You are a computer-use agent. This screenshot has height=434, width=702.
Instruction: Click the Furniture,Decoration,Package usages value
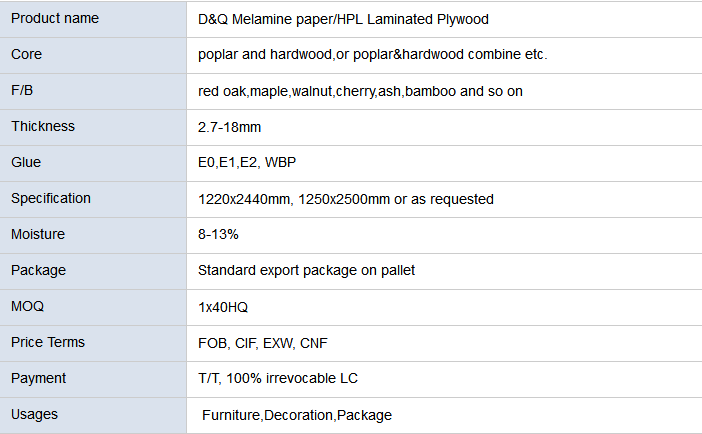point(297,415)
